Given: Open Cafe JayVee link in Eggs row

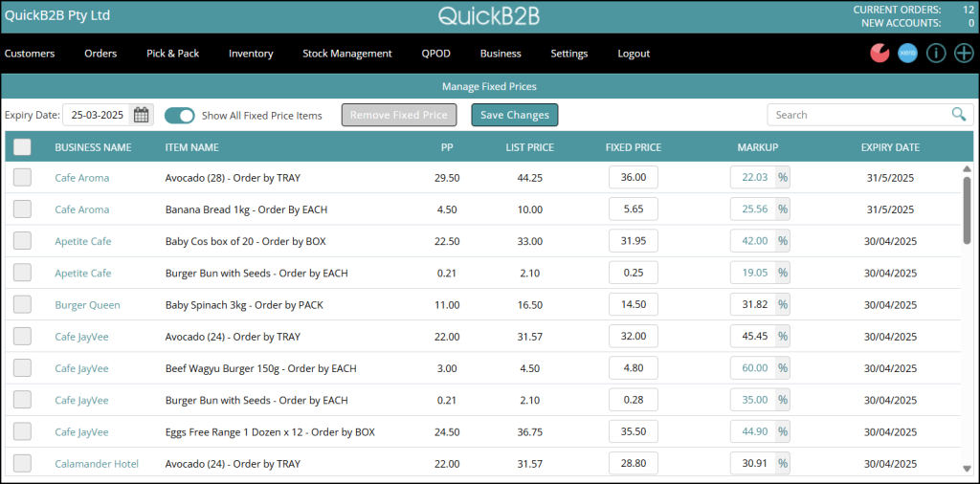Looking at the screenshot, I should (82, 431).
